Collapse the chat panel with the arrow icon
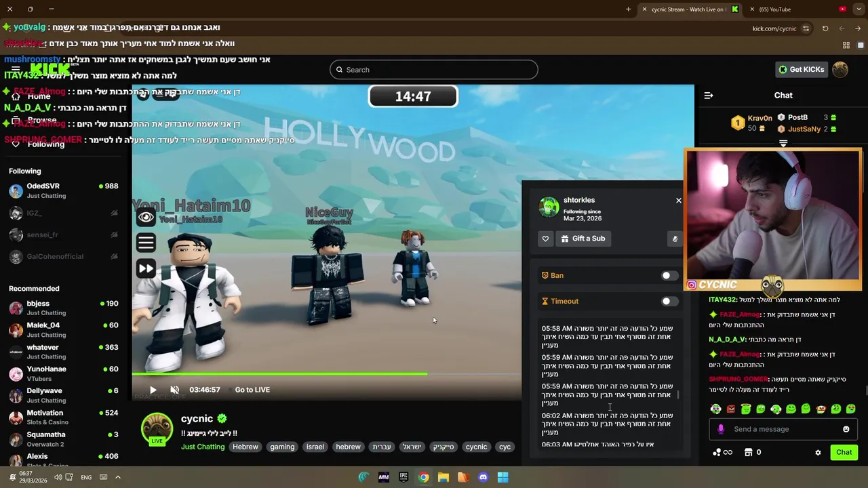This screenshot has height=488, width=868. [x=709, y=96]
